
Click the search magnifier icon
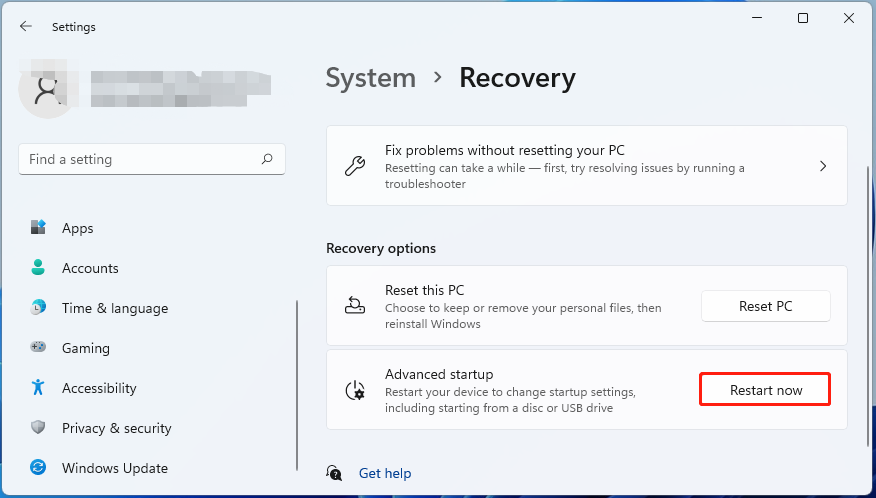tap(267, 159)
